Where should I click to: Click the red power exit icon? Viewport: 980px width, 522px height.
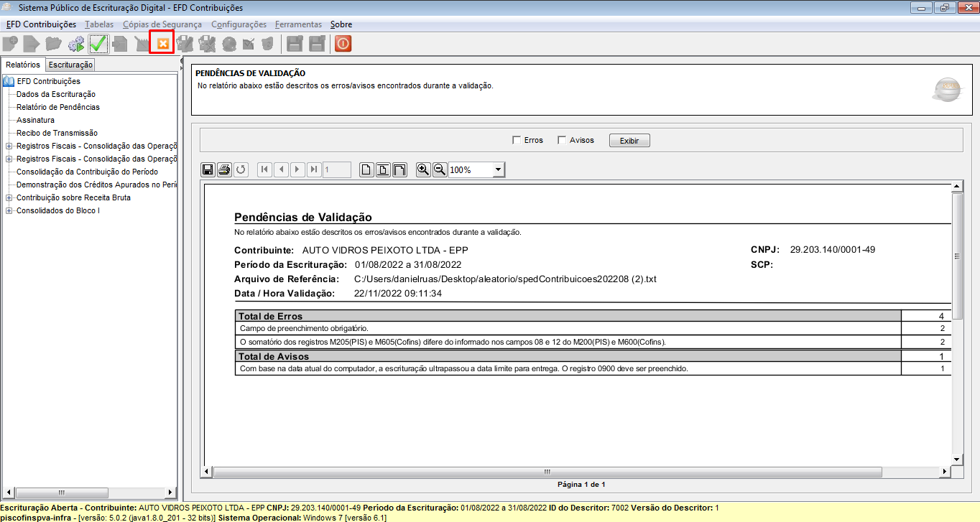343,44
